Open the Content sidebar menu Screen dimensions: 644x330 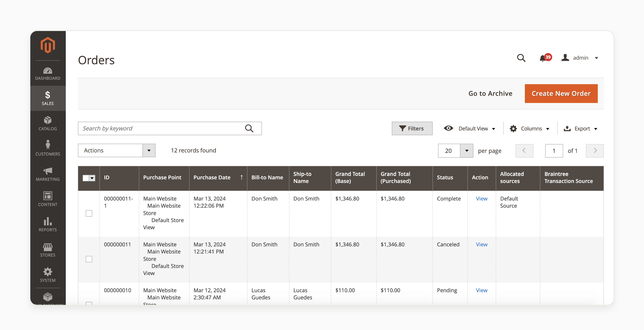pos(47,199)
